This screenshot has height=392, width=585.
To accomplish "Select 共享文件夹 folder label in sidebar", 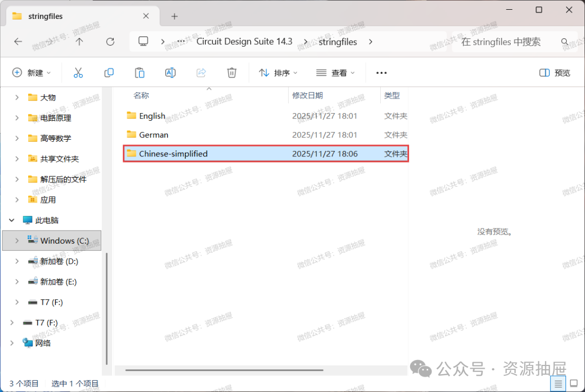I will tap(60, 159).
